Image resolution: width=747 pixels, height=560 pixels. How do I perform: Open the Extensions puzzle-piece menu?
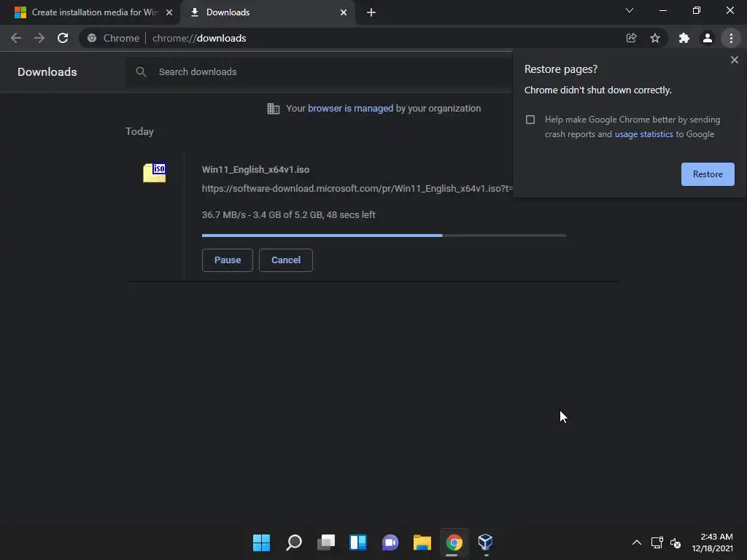tap(684, 38)
